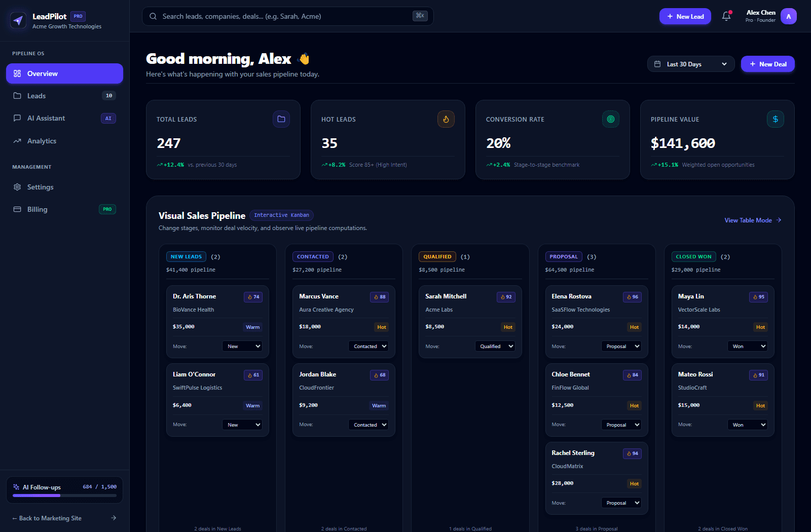The height and width of the screenshot is (532, 811).
Task: Open Move dropdown for Dr. Aris Thorne
Action: click(242, 346)
